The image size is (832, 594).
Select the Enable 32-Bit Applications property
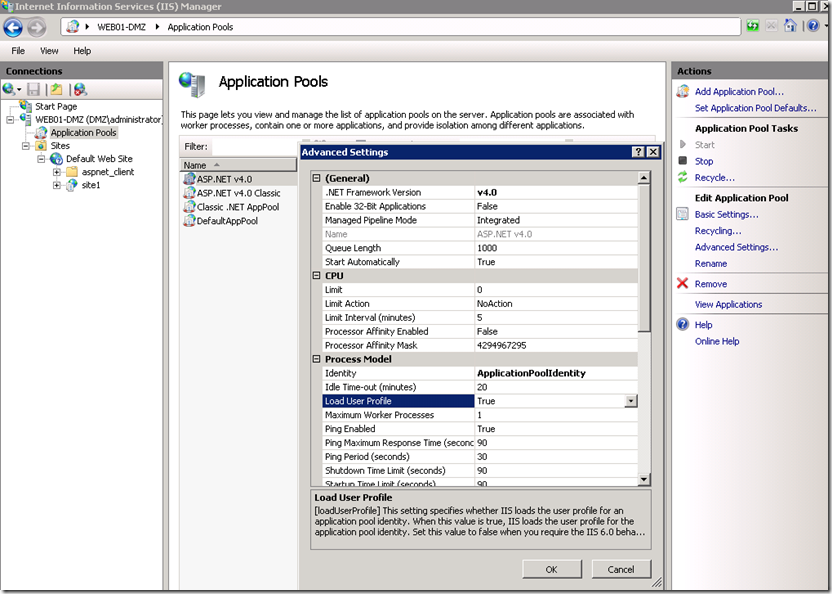(x=480, y=206)
